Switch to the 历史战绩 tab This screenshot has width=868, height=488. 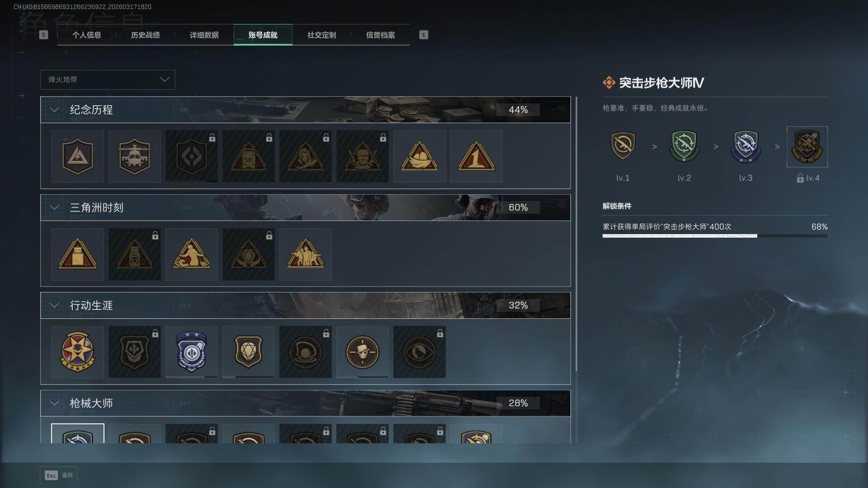[145, 35]
